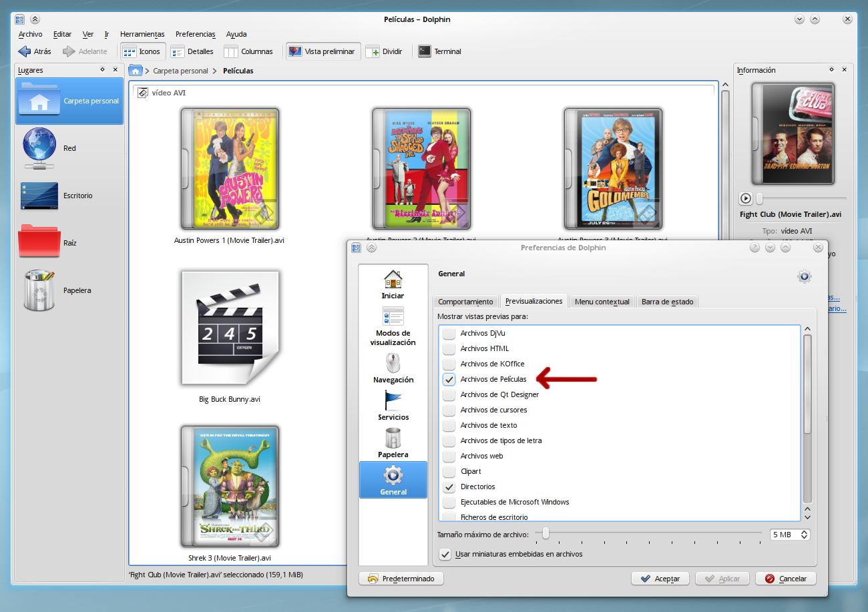Go back with the Atrás toolbar arrow
Screen dimensions: 868x612
coord(35,51)
